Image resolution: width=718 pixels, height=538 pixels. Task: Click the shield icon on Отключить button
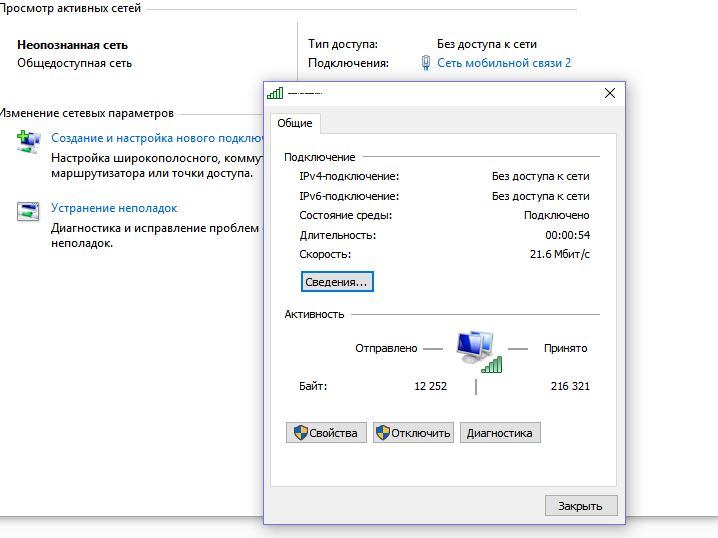coord(385,433)
